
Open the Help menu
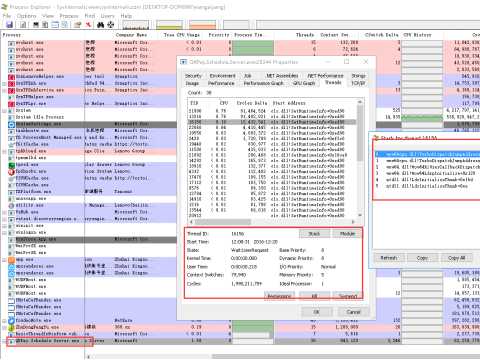[126, 16]
